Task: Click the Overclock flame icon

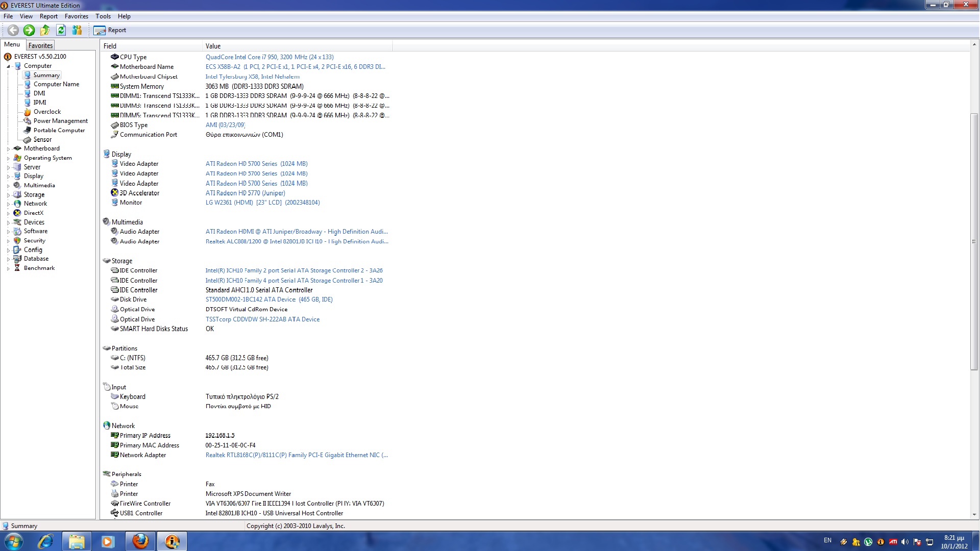Action: coord(28,112)
